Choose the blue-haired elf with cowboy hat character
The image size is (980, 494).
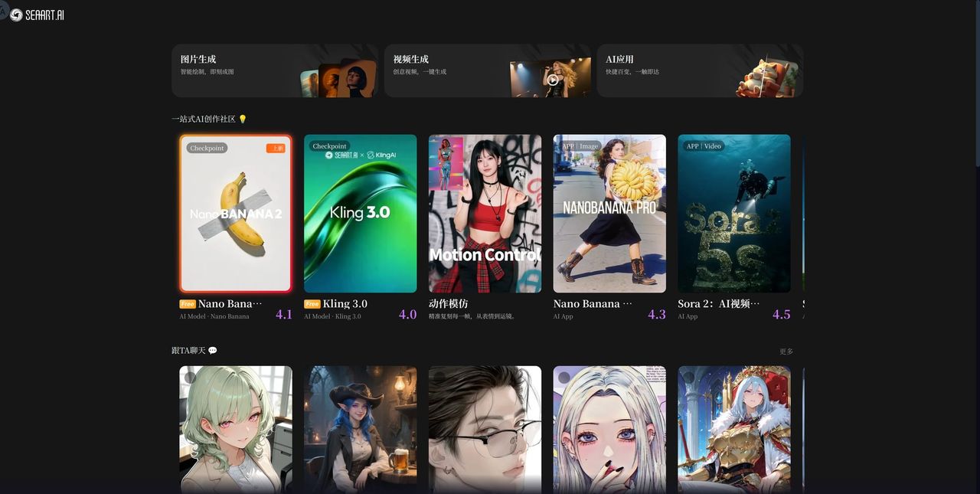pyautogui.click(x=361, y=429)
